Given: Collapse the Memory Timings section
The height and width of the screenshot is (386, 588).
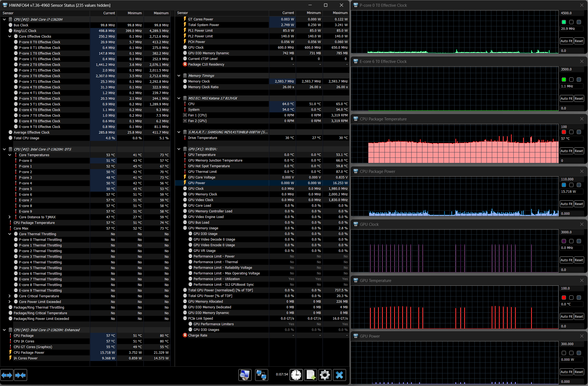Looking at the screenshot, I should (x=179, y=76).
